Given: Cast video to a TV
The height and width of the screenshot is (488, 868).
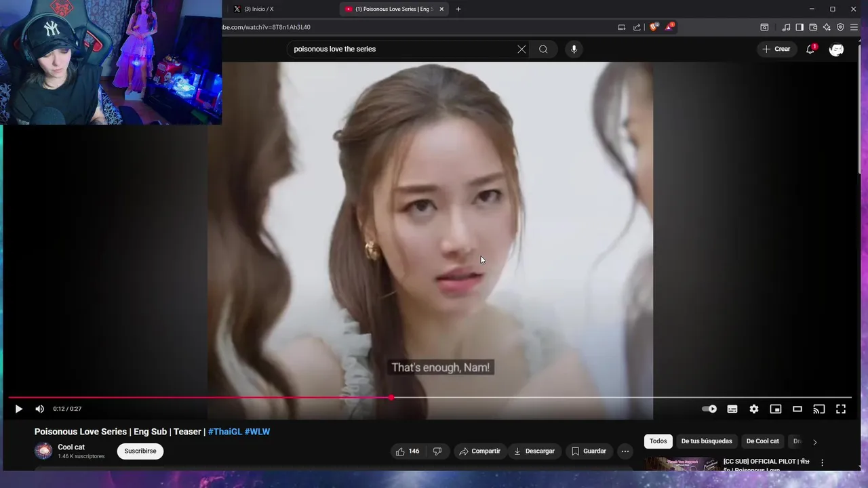Looking at the screenshot, I should click(819, 409).
